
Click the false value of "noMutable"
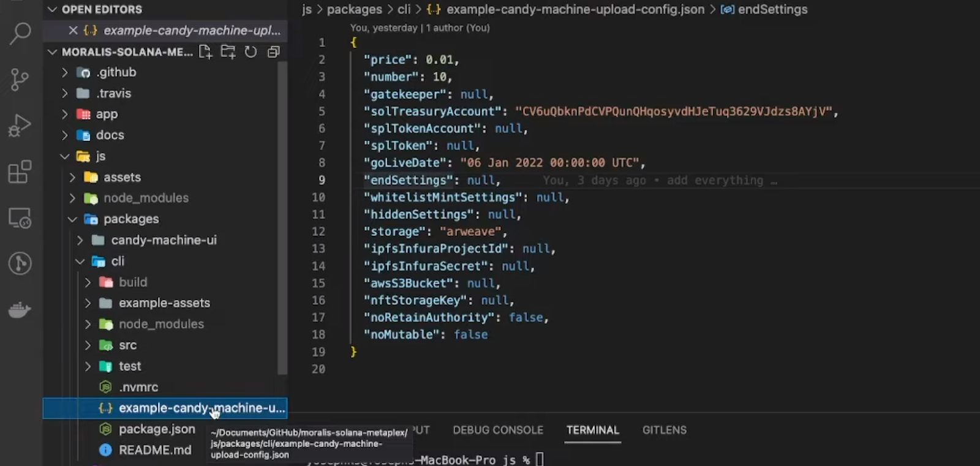471,334
